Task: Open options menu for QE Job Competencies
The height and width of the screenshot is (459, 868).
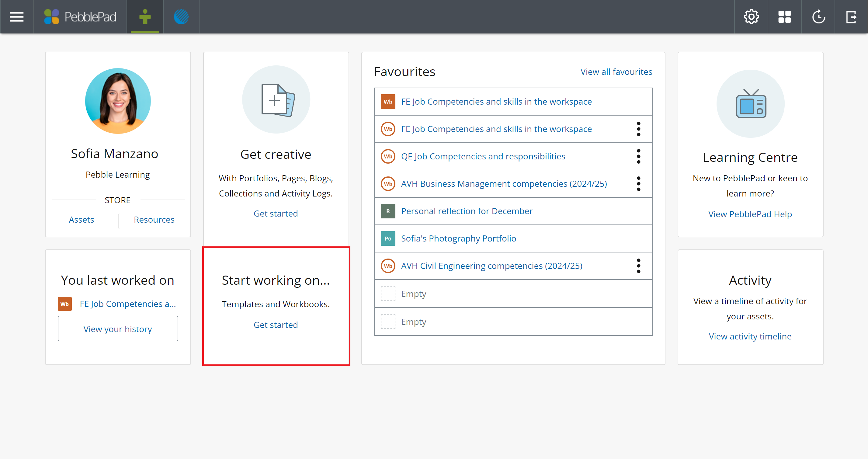Action: pyautogui.click(x=638, y=156)
